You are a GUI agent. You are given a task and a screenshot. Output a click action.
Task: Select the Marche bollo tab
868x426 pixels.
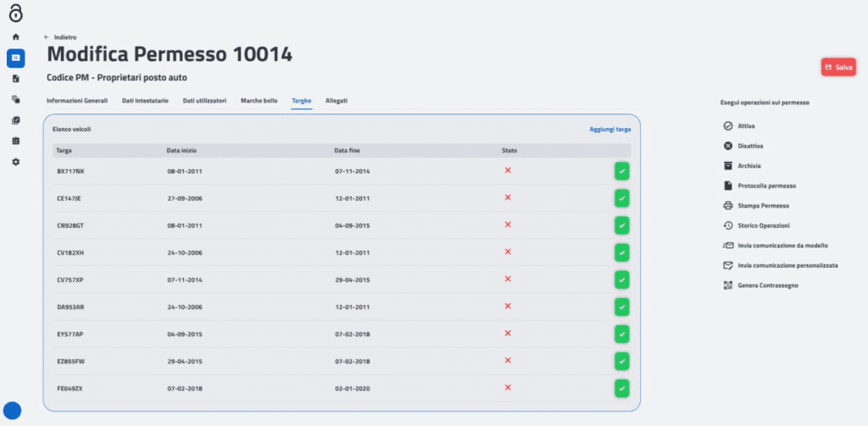(x=259, y=101)
